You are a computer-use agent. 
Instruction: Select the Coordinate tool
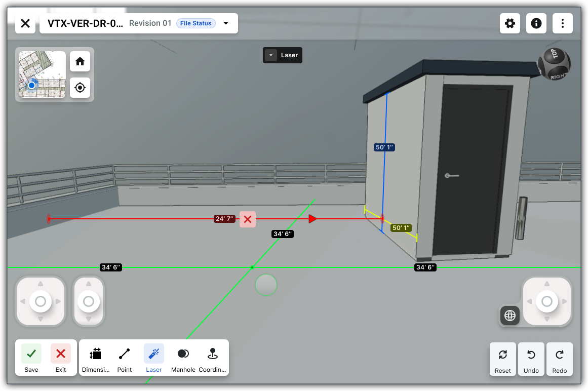tap(212, 359)
